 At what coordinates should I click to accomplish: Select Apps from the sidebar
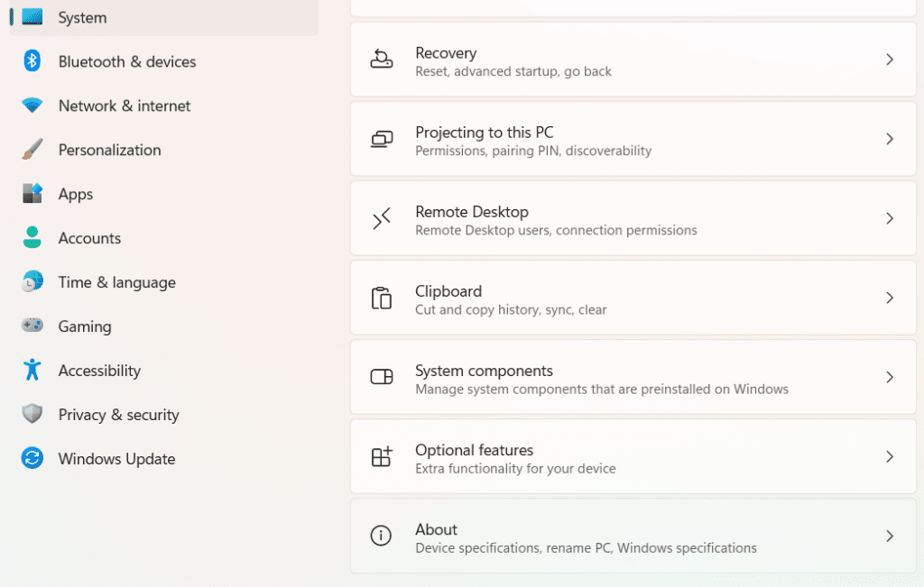point(76,194)
